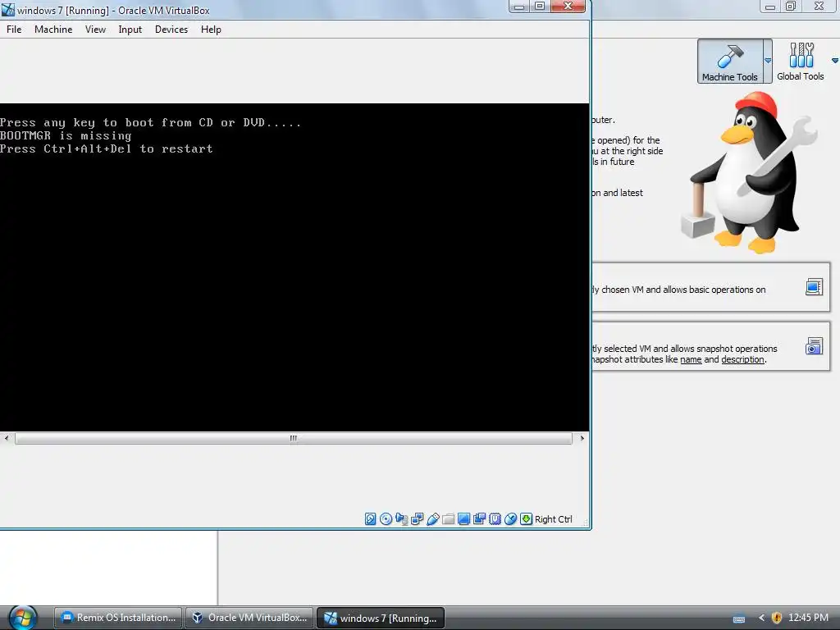Open the Machine menu
The height and width of the screenshot is (630, 840).
point(53,30)
